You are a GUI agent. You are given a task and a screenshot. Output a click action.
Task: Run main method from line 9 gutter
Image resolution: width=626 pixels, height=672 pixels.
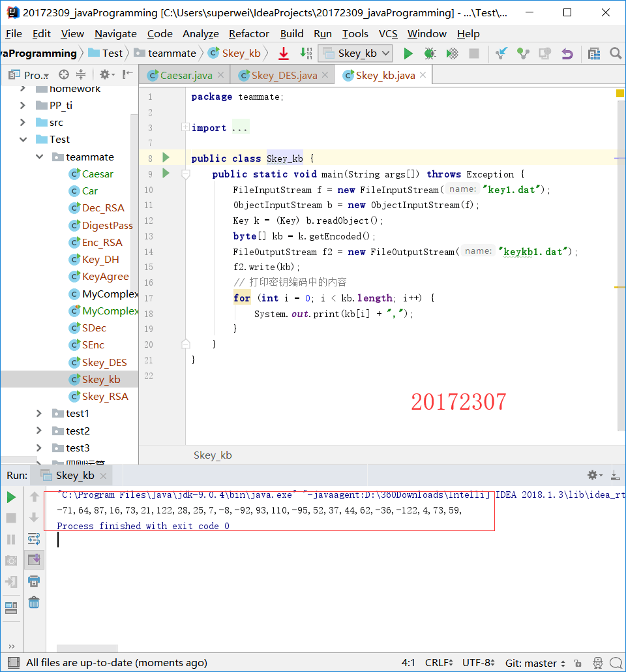click(166, 174)
